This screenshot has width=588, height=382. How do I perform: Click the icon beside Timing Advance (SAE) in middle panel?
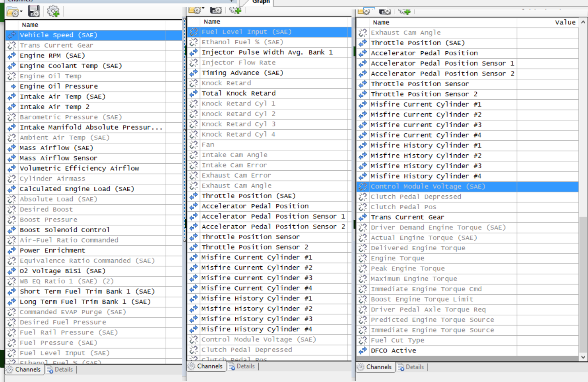point(193,73)
